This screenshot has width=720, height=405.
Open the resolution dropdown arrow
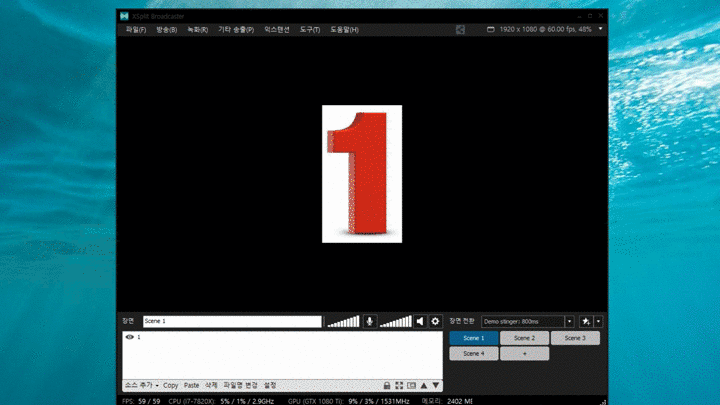click(x=600, y=29)
